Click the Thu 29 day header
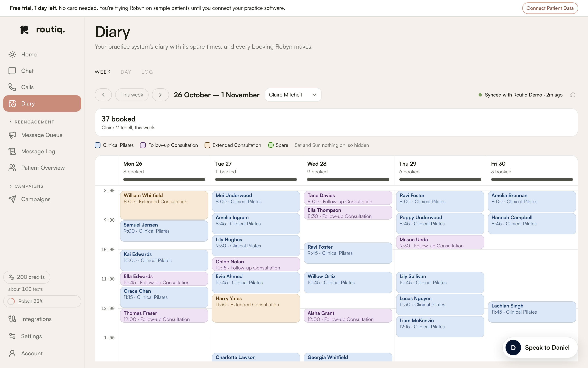Image resolution: width=588 pixels, height=368 pixels. (x=440, y=170)
